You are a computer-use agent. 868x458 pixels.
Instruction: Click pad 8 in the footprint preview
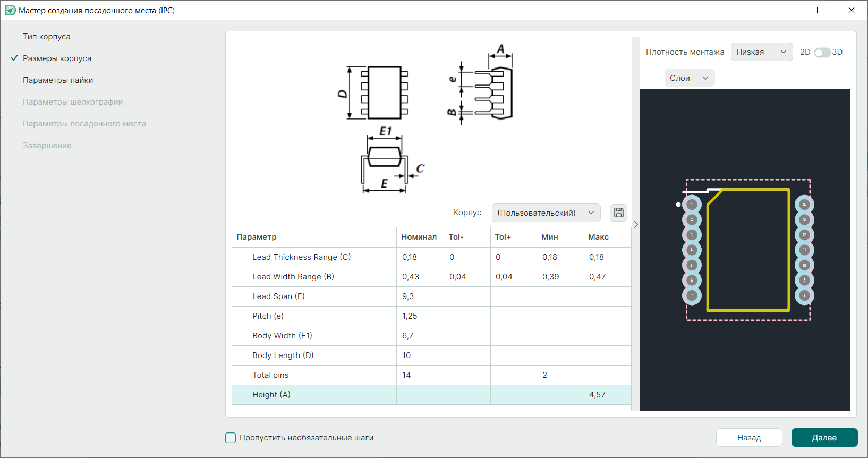pyautogui.click(x=804, y=295)
